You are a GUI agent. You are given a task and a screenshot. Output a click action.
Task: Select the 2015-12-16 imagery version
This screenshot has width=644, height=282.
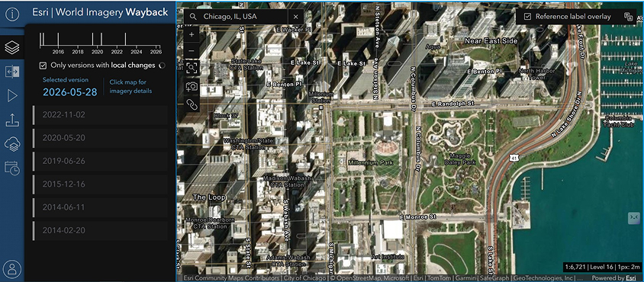click(101, 184)
